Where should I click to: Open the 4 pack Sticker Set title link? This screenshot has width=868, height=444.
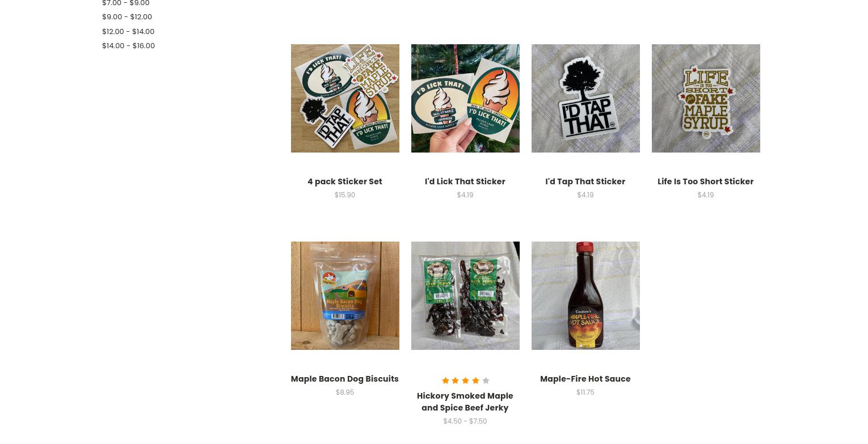coord(345,181)
